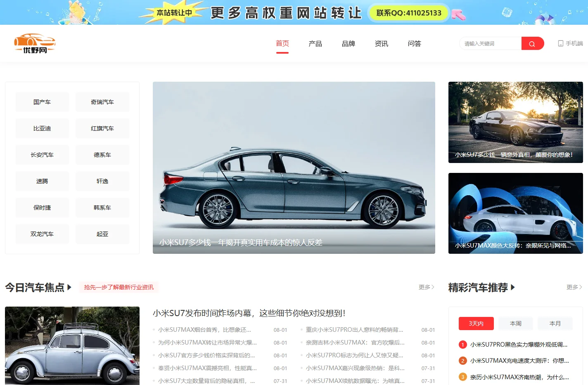Open article 小米SU7官方多少钱价格实探

(x=206, y=355)
